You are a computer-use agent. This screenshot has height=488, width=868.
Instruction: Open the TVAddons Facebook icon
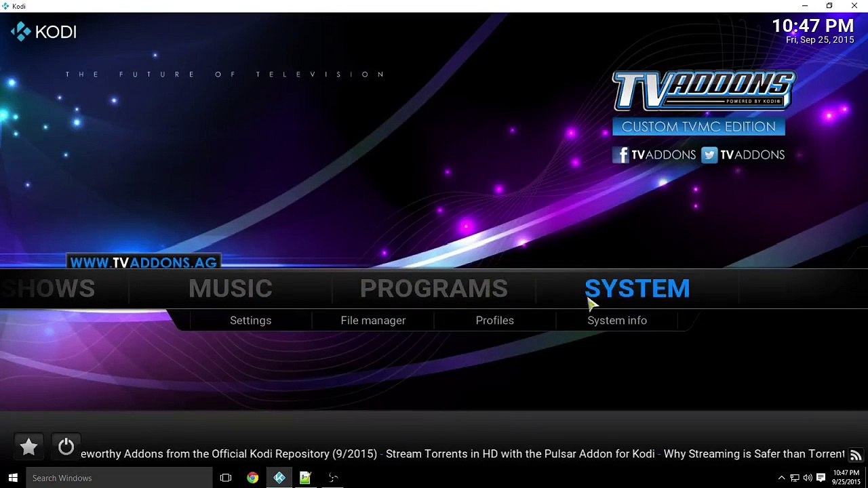pyautogui.click(x=620, y=155)
